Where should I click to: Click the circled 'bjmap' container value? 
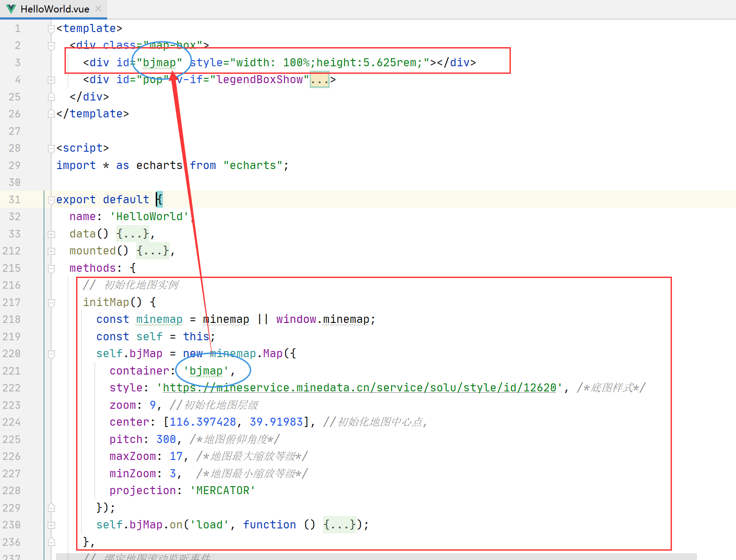point(206,371)
